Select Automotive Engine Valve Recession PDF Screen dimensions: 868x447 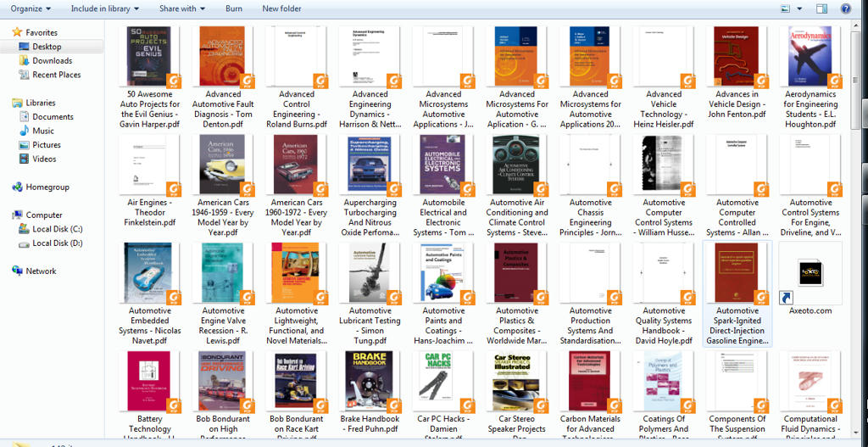point(223,274)
